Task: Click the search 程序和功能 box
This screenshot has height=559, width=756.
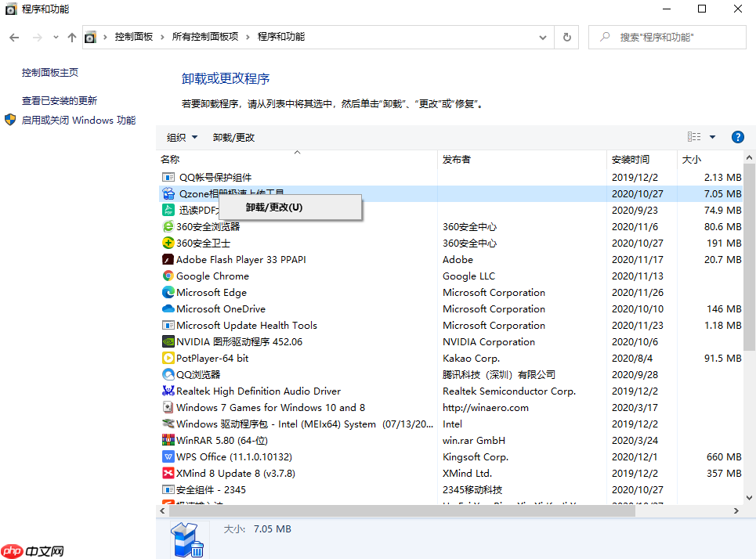Action: click(x=667, y=37)
